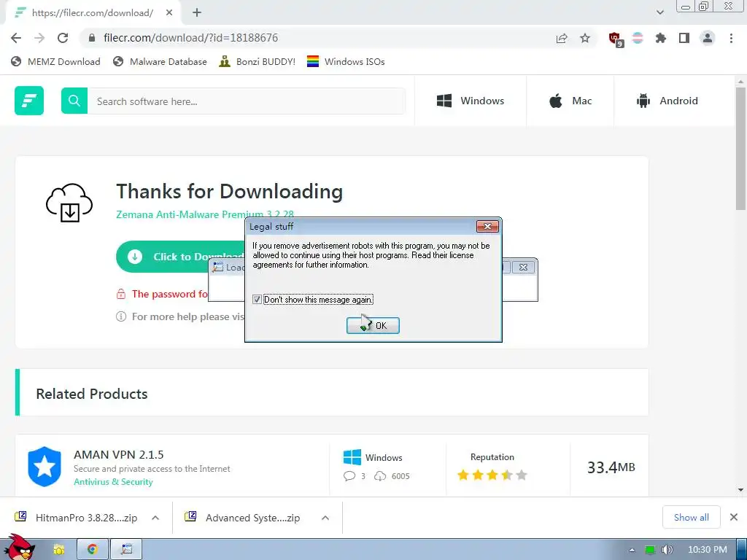Open the volume speaker tray icon
Viewport: 747px width, 560px height.
pos(667,550)
